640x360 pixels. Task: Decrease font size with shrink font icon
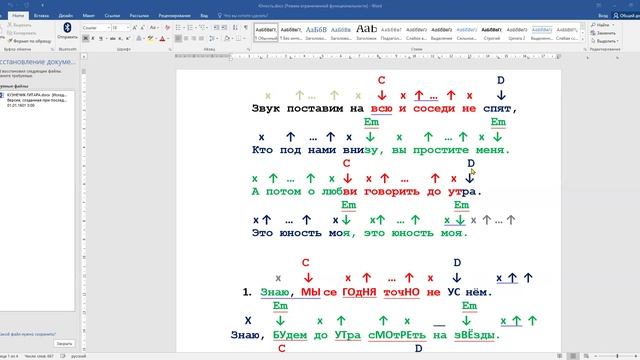pyautogui.click(x=142, y=28)
